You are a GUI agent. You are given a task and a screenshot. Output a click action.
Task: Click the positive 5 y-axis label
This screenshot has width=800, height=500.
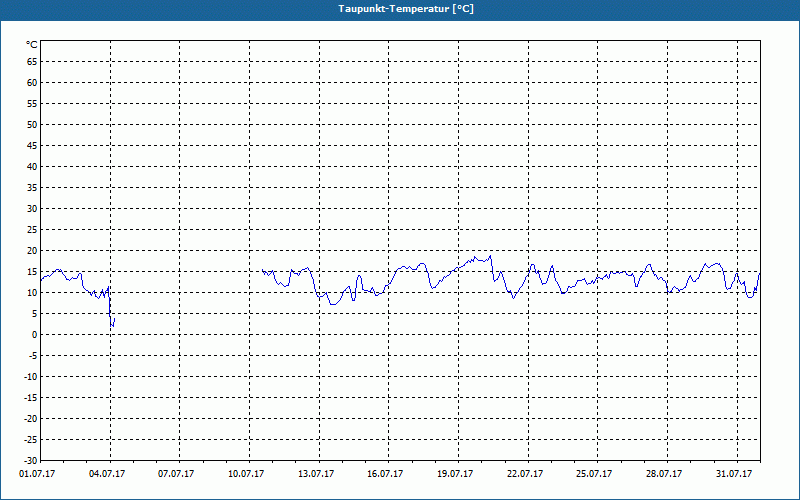point(35,314)
